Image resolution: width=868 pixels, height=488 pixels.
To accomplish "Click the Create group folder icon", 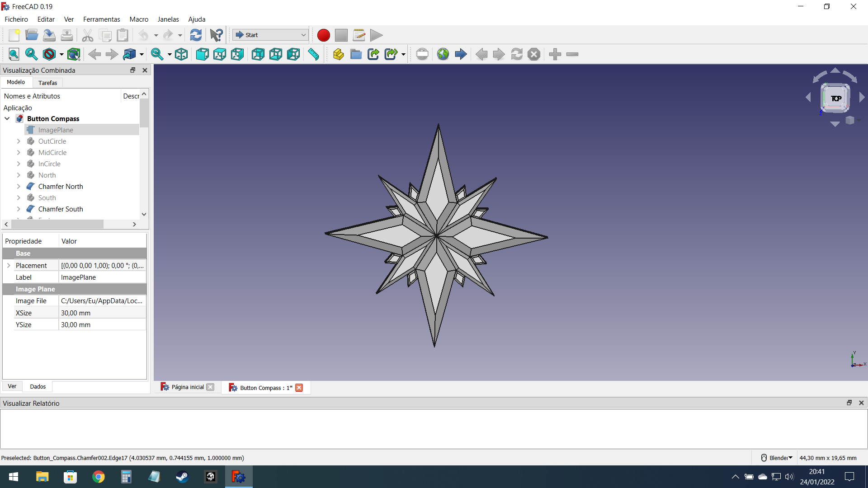I will coord(356,54).
